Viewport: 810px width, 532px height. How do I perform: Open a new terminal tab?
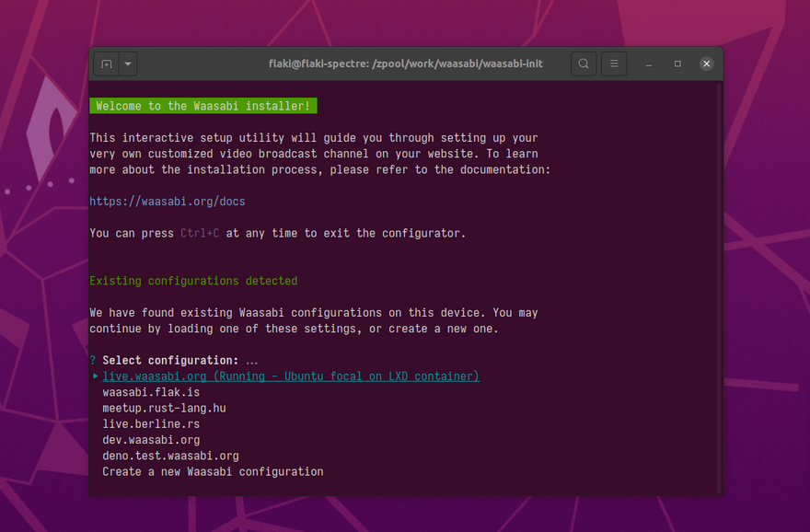(107, 64)
